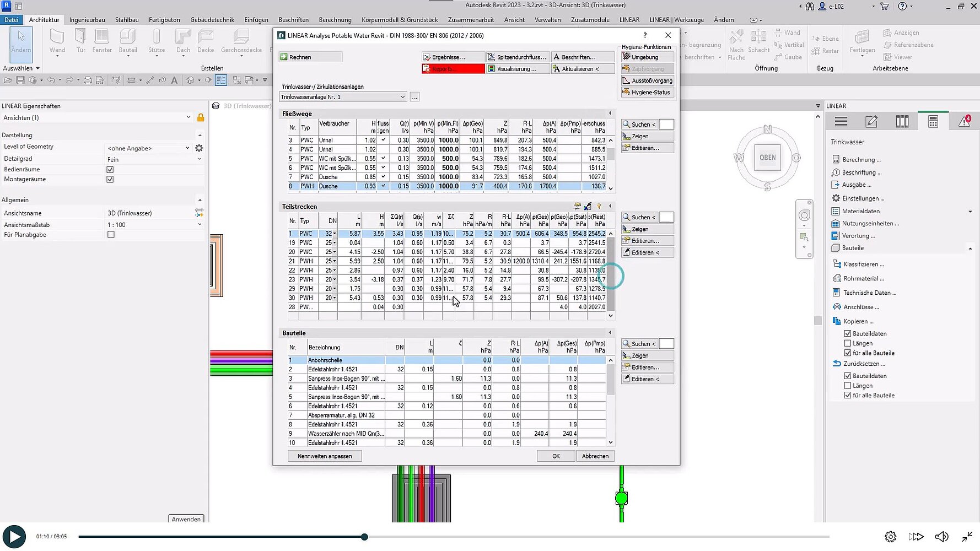Screen dimensions: 980x551
Task: Click the video progress slider handle
Action: point(364,537)
